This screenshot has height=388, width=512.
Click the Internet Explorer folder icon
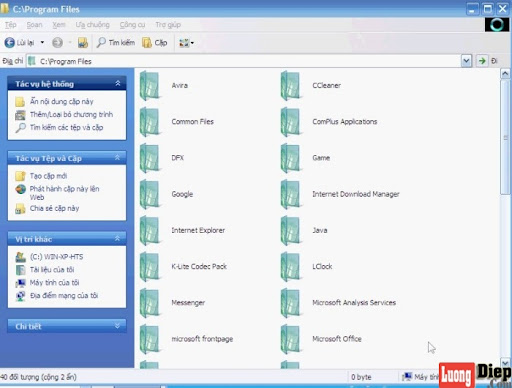[150, 231]
